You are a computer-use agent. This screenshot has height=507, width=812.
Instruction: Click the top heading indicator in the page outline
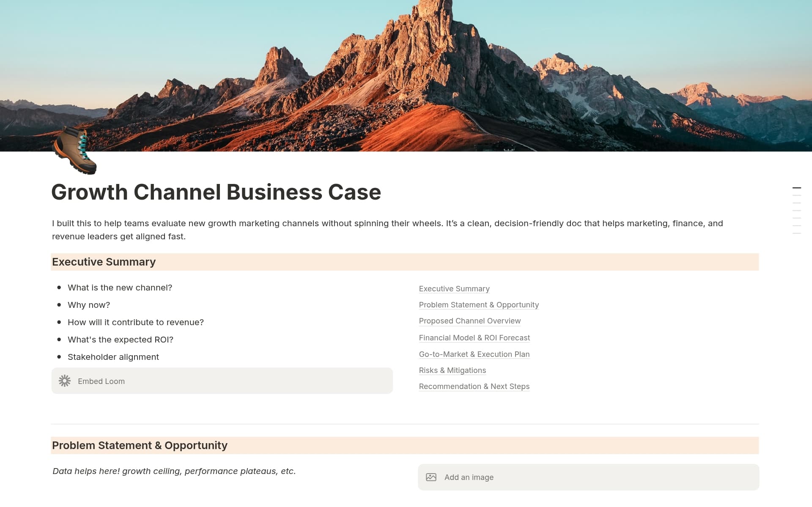tap(797, 187)
